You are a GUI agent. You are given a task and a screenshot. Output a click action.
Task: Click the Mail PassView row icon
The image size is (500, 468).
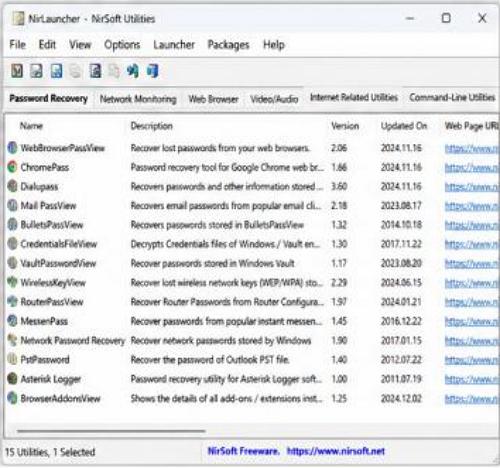pos(12,205)
